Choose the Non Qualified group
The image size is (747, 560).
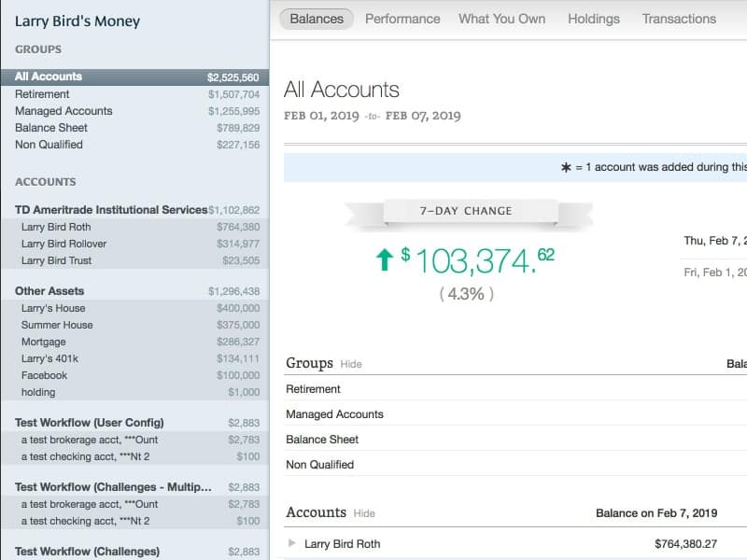click(x=49, y=145)
